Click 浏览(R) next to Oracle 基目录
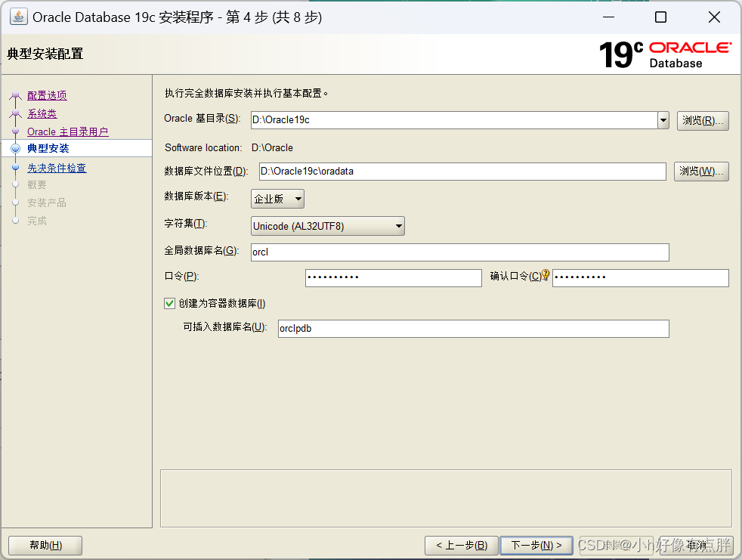 [x=703, y=120]
